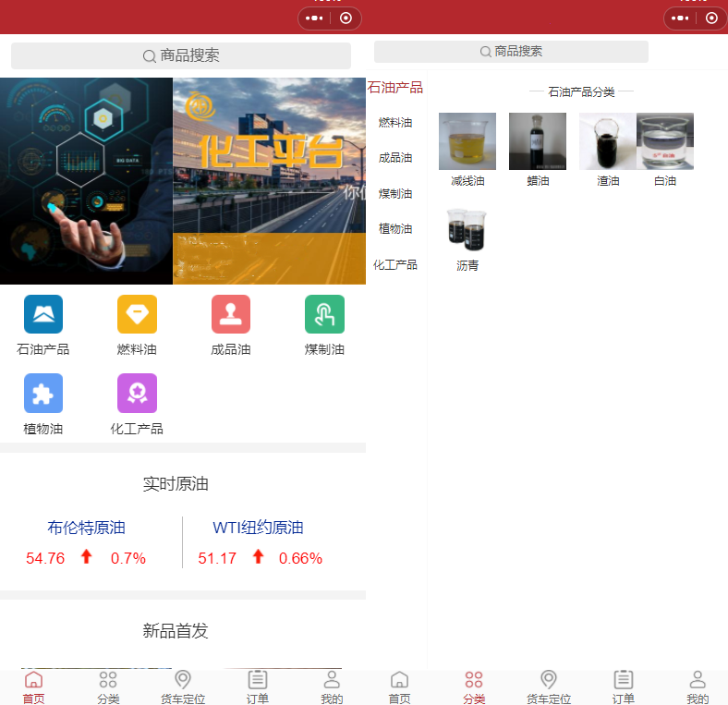Select 成品油 in the category sidebar
728x705 pixels.
click(395, 158)
